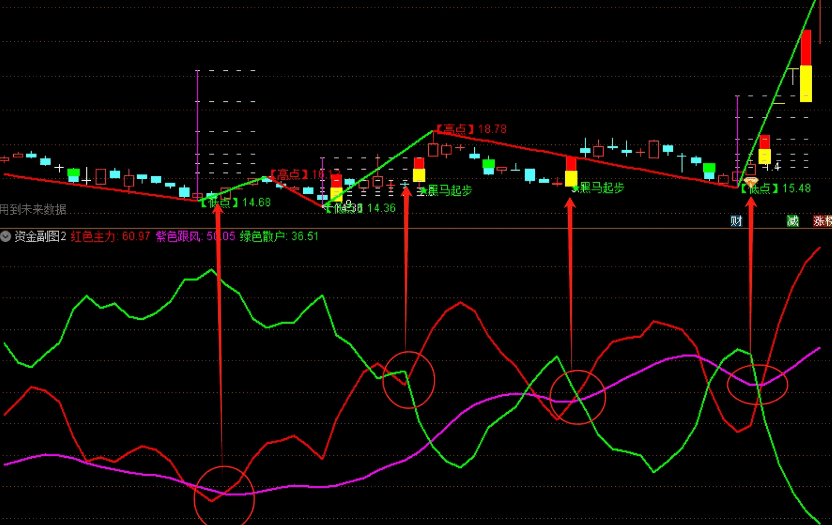Collapse the 资金副图2 indicator panel arrow

5,236
